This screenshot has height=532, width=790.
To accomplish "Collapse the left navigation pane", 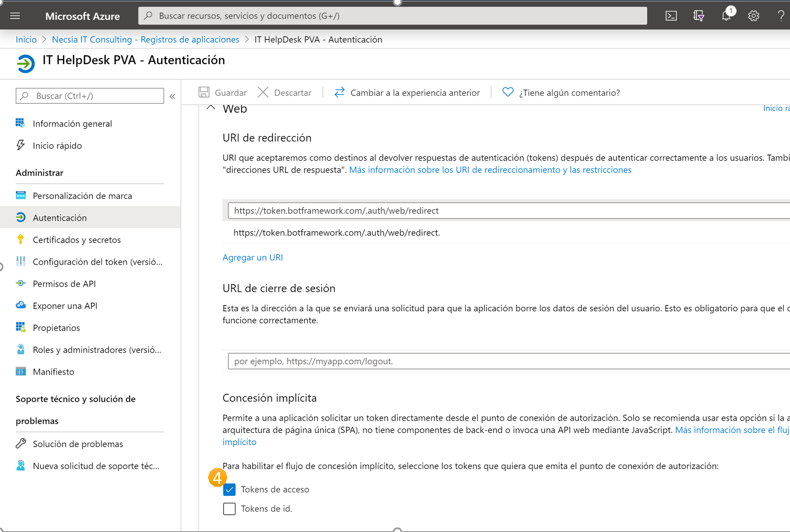I will click(173, 96).
